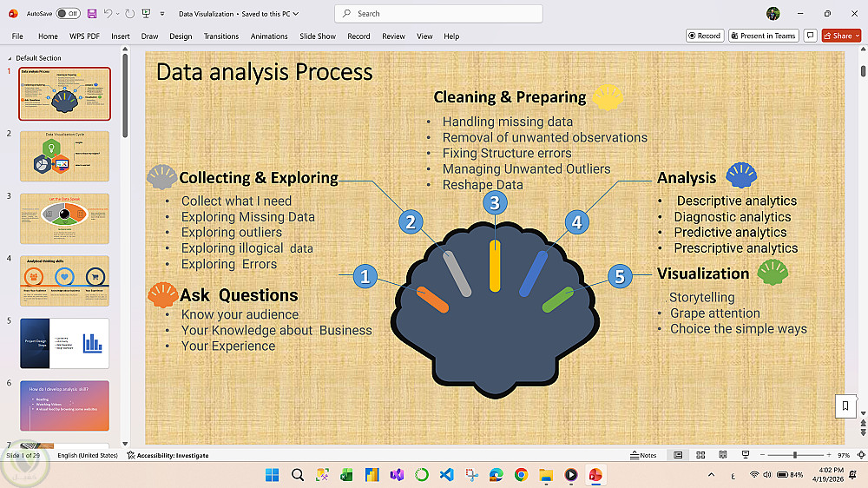Open Customize Quick Access Toolbar dropdown

pyautogui.click(x=162, y=13)
